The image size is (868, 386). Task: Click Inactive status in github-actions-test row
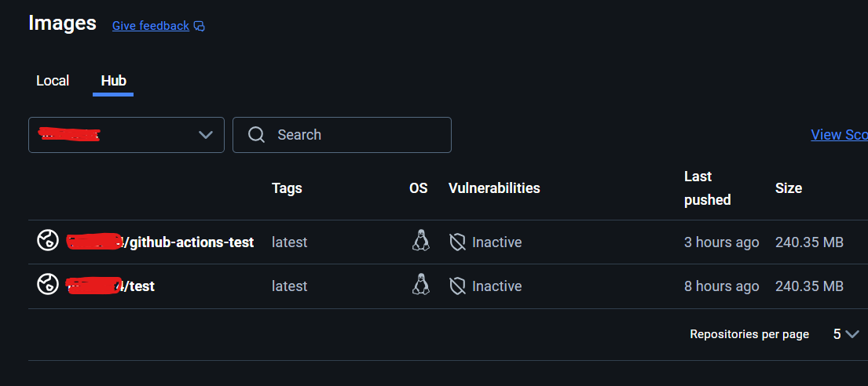[x=496, y=242]
